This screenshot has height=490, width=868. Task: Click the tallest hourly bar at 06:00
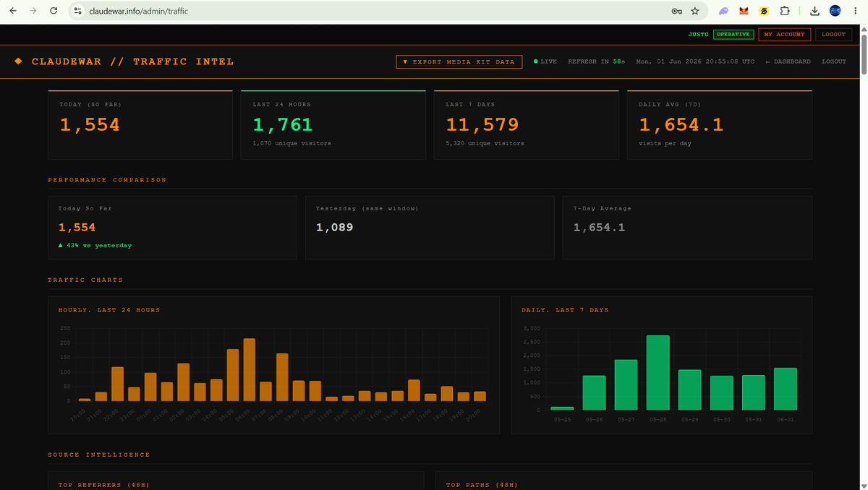tap(249, 370)
